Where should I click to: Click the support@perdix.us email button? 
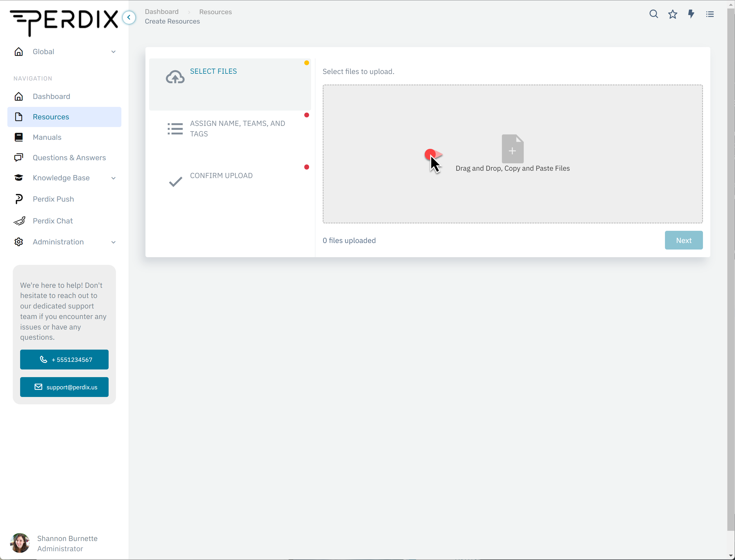(64, 387)
